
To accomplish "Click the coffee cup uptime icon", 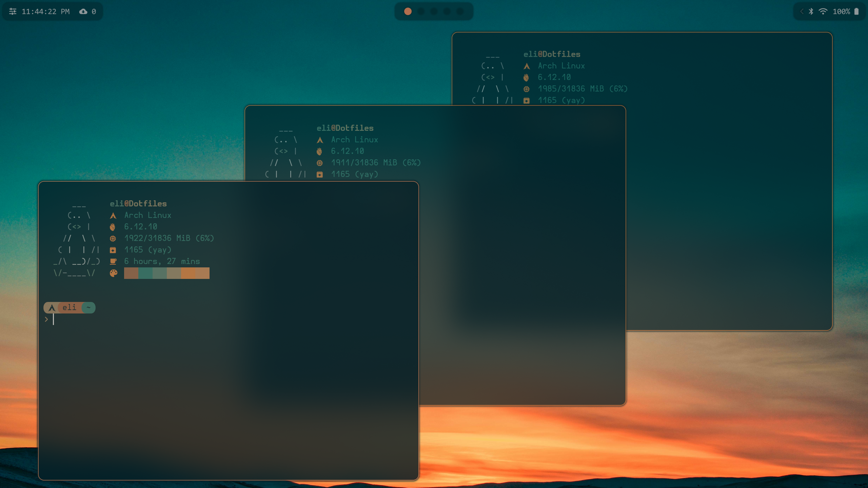I will pyautogui.click(x=113, y=261).
